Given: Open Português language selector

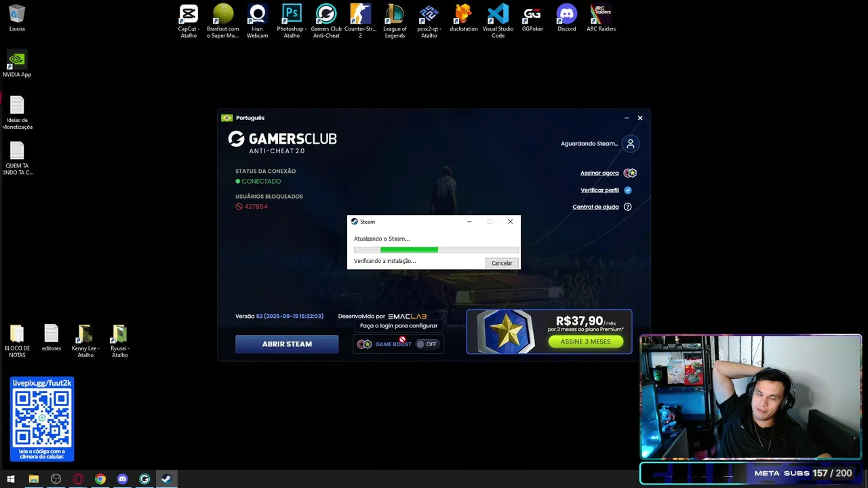Looking at the screenshot, I should pyautogui.click(x=243, y=118).
